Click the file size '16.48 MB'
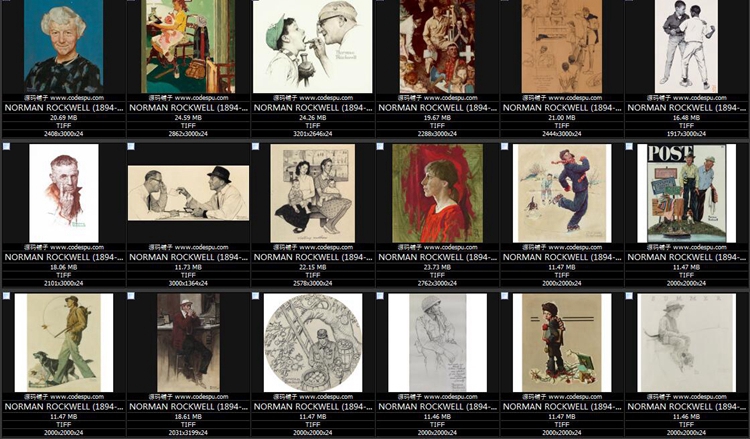This screenshot has width=750, height=439. tap(686, 118)
